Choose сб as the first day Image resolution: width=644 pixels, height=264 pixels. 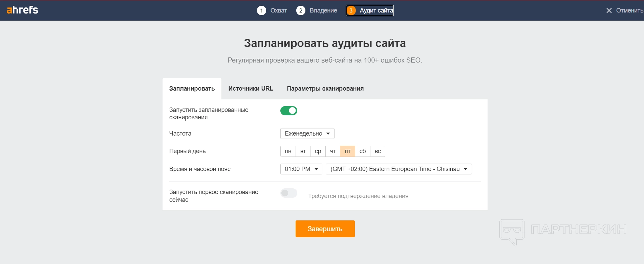(x=363, y=151)
